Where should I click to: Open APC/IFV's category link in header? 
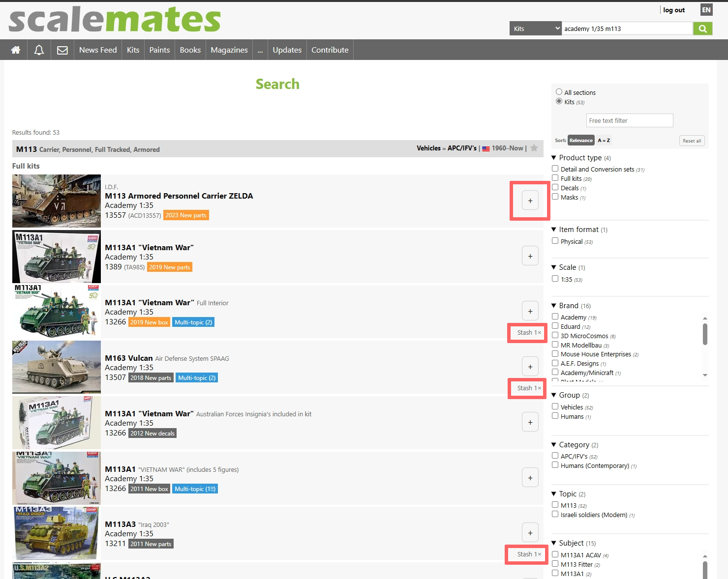pos(462,148)
